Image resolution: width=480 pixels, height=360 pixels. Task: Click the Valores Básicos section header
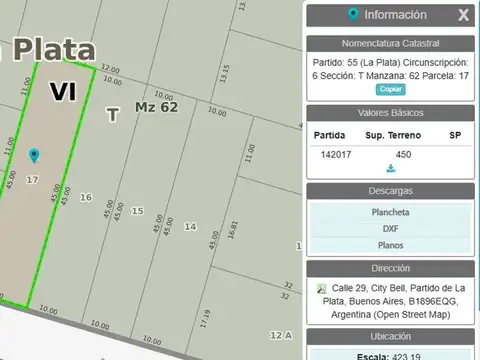[x=390, y=113]
